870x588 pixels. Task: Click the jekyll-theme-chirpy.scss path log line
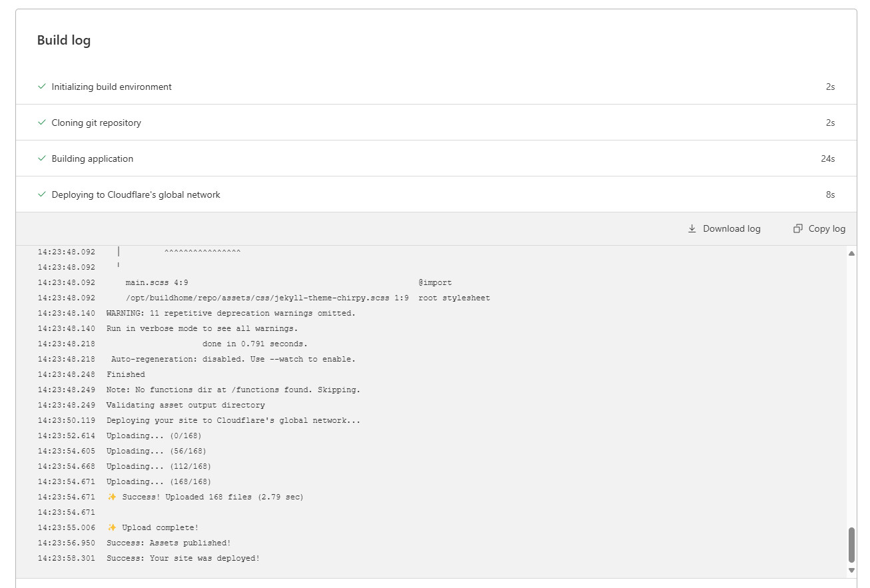coord(266,298)
